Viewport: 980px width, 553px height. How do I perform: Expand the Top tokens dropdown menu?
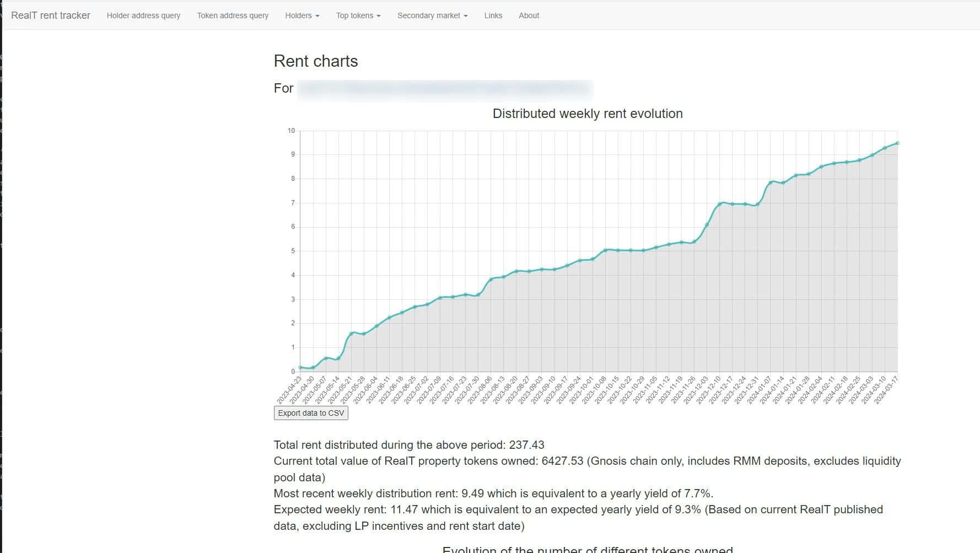pos(358,15)
